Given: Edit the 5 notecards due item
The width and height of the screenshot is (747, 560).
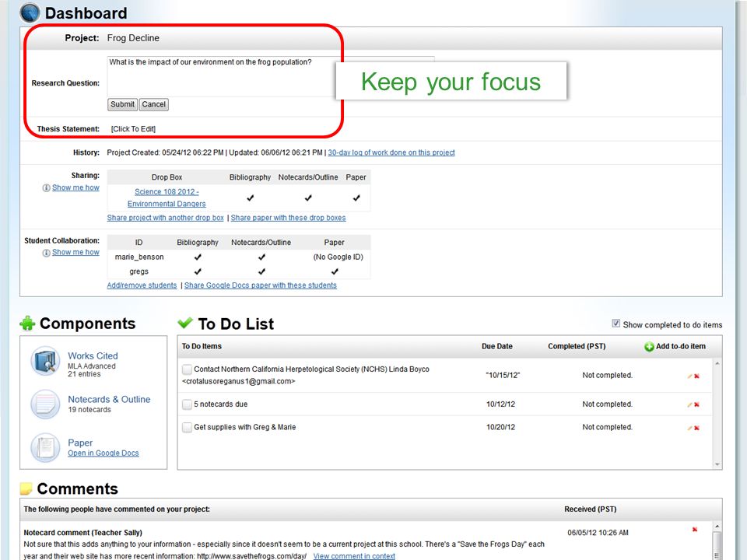Looking at the screenshot, I should click(x=689, y=404).
